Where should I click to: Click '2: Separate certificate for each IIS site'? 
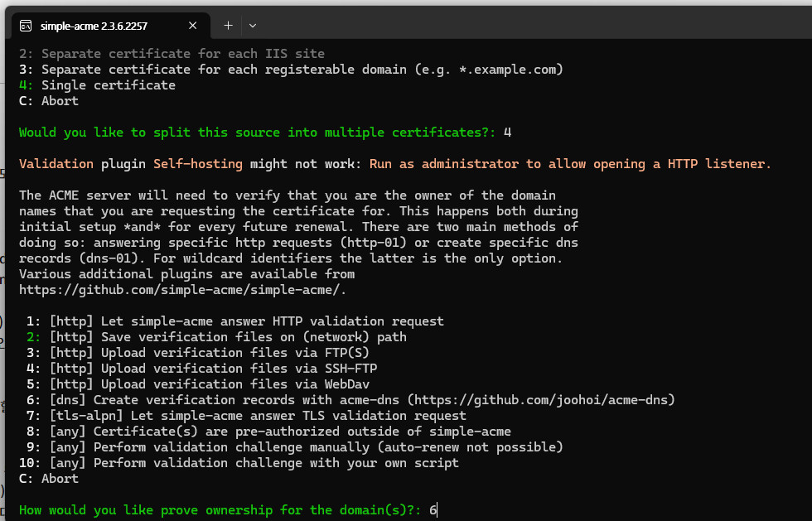[172, 53]
